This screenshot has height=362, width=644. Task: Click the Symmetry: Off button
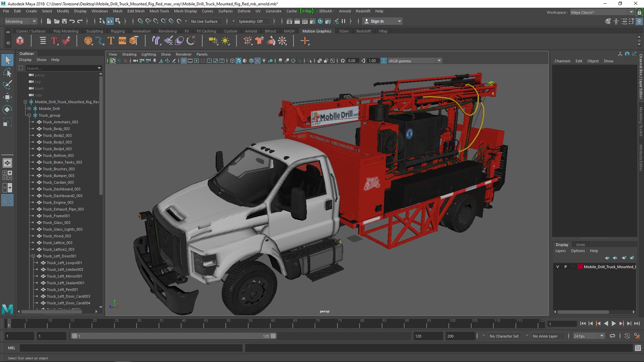click(x=253, y=21)
